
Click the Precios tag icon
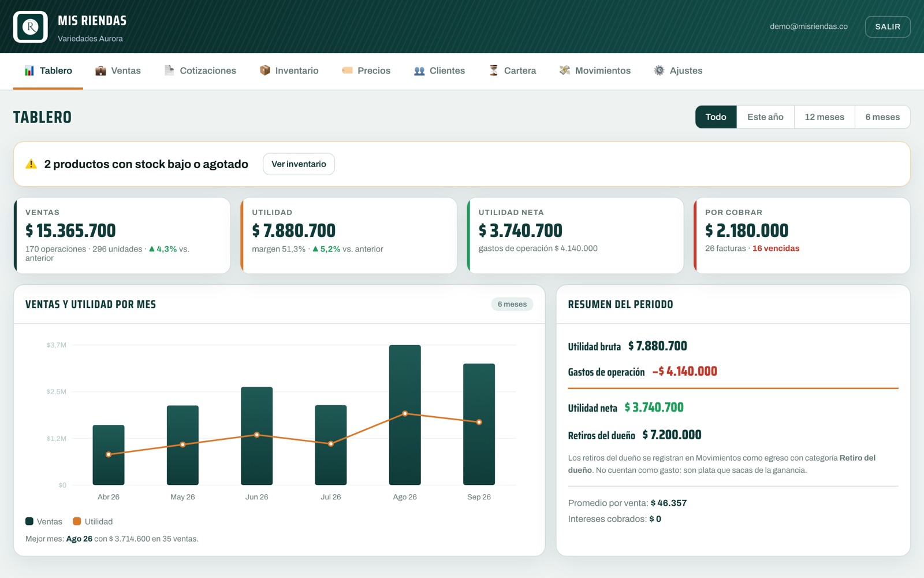tap(347, 71)
